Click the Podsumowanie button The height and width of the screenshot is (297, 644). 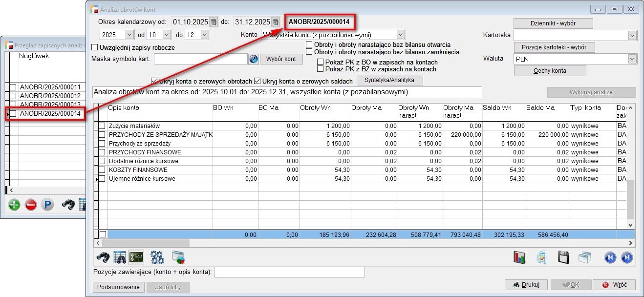click(118, 287)
